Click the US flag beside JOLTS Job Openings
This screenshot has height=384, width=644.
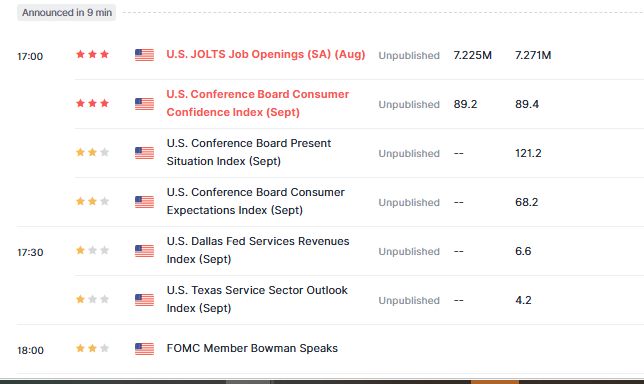pyautogui.click(x=145, y=55)
